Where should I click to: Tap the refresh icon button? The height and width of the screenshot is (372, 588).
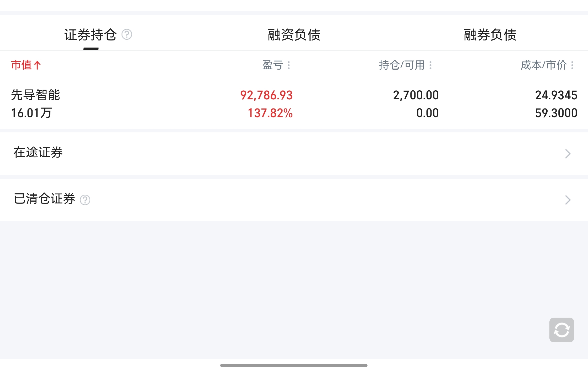tap(561, 330)
